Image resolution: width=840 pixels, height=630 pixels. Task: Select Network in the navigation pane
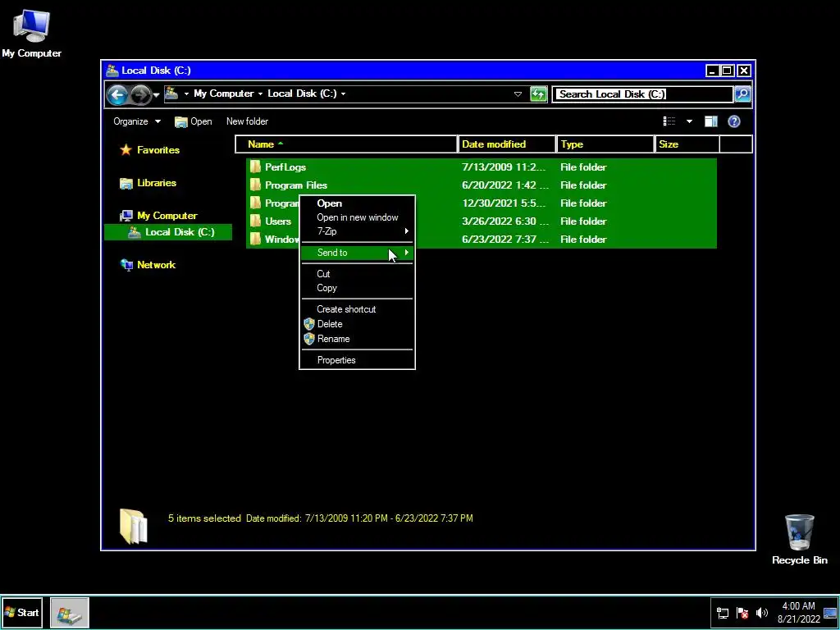tap(156, 265)
